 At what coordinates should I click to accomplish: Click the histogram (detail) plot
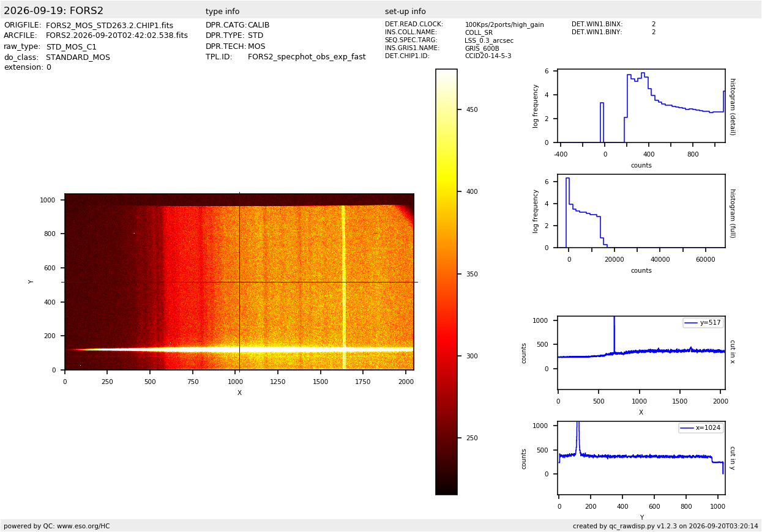tap(641, 106)
